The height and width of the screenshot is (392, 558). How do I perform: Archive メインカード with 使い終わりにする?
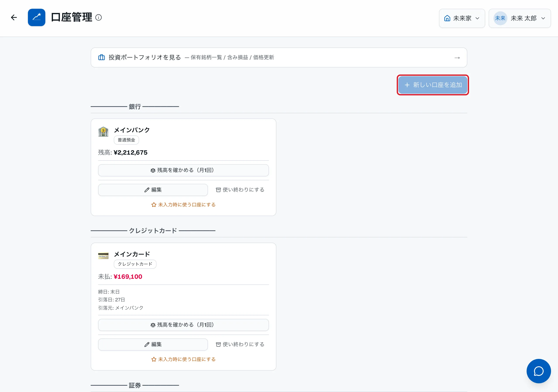pos(240,344)
